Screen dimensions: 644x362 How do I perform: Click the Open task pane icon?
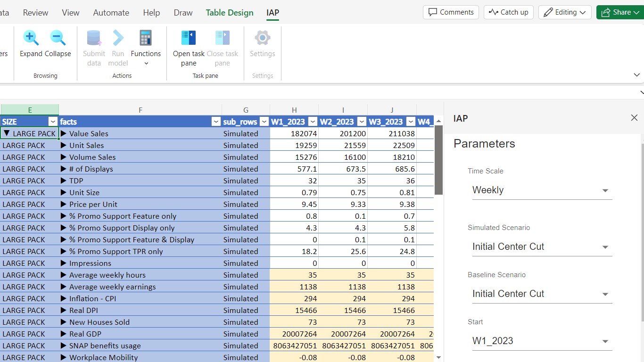pyautogui.click(x=188, y=38)
